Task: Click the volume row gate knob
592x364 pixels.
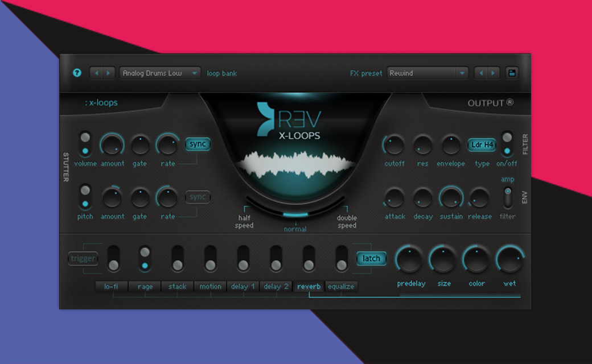Action: (x=139, y=145)
